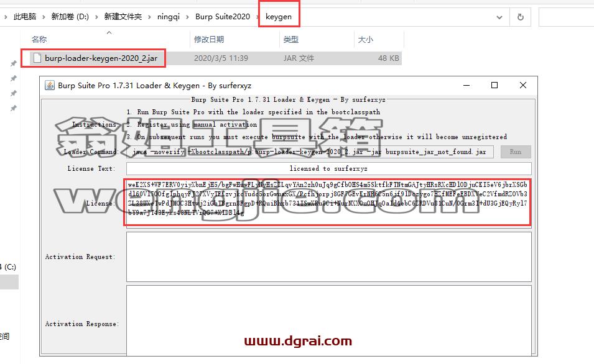Sort files by the 大小 column
This screenshot has width=594, height=364.
point(366,39)
